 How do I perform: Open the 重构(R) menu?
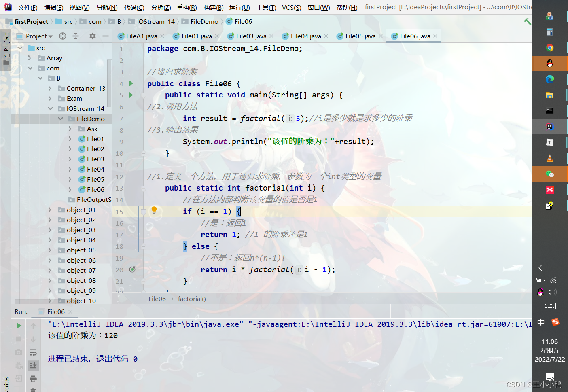187,7
